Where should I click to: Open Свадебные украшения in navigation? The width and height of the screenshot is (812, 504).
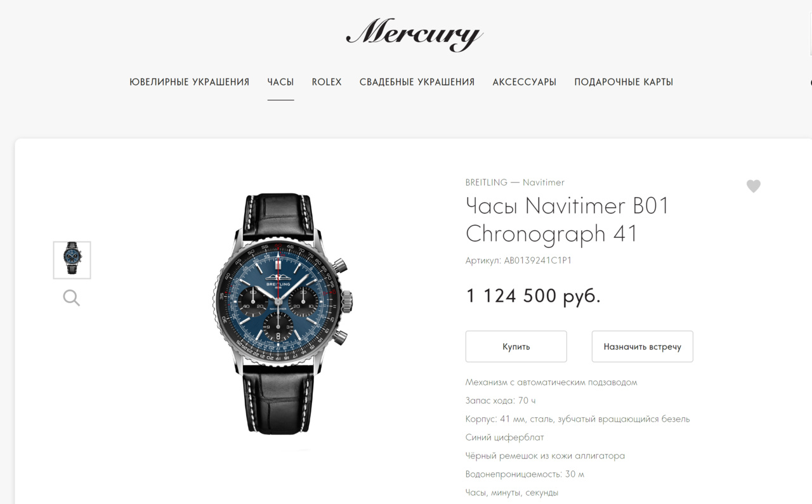[417, 82]
